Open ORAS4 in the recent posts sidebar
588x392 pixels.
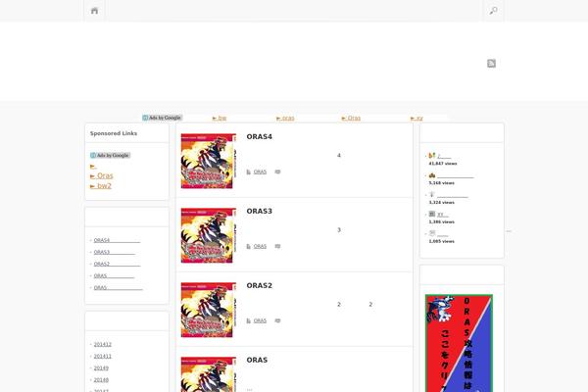click(117, 240)
